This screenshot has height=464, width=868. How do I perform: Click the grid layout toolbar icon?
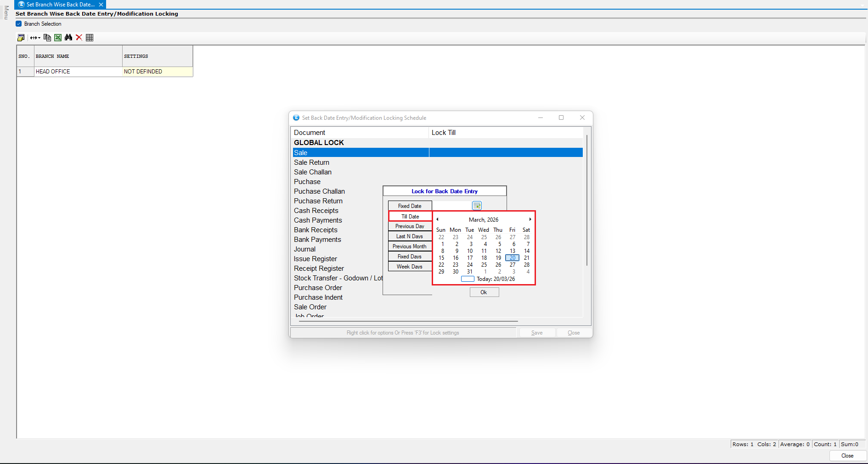(x=90, y=38)
